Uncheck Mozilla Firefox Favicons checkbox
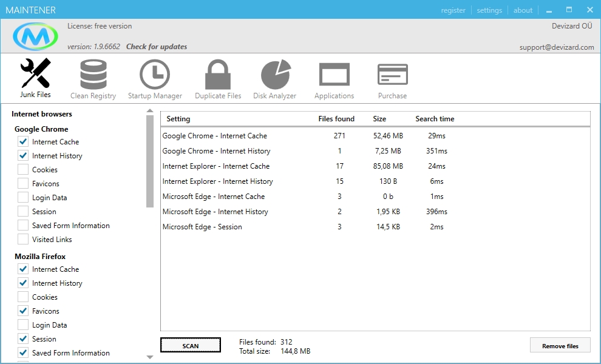This screenshot has width=601, height=364. point(23,311)
